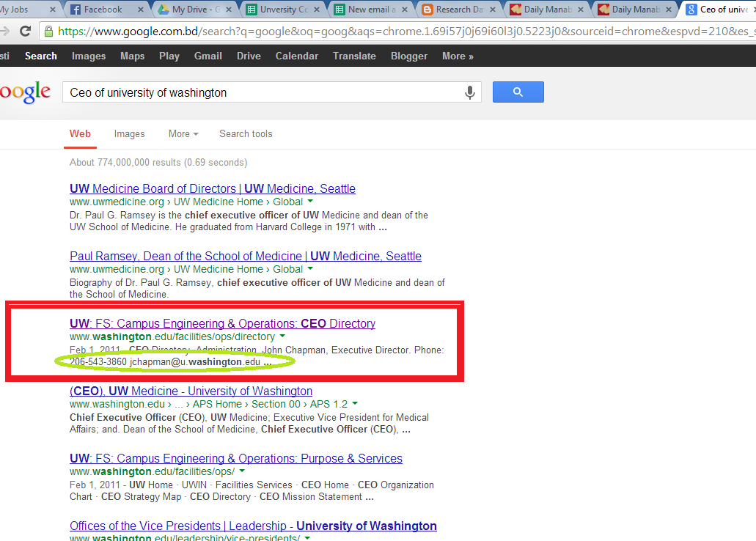Click the jchapman@u.washington.edu snippet text
Image resolution: width=756 pixels, height=541 pixels.
click(195, 361)
